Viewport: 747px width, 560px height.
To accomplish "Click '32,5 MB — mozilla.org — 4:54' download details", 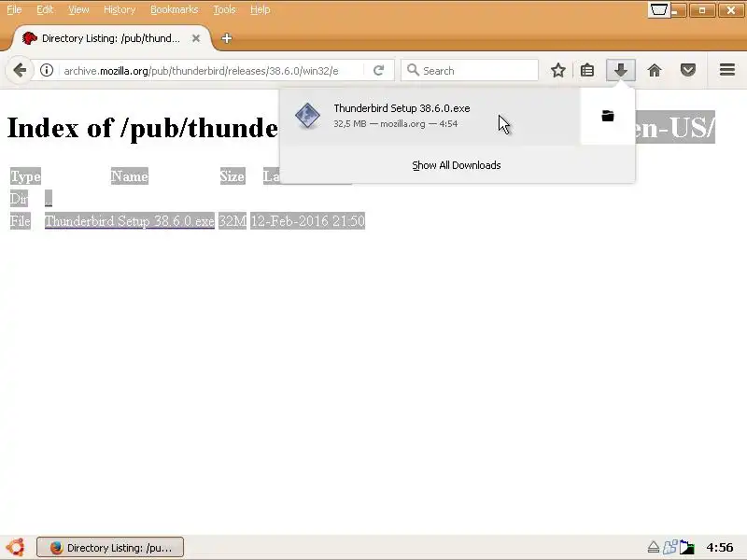I will pyautogui.click(x=395, y=124).
